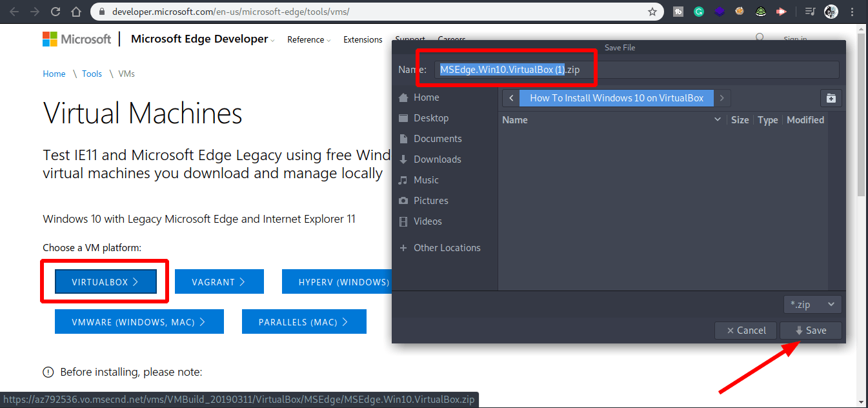Choose the VIRTUALBOX platform button
The width and height of the screenshot is (868, 408).
coord(106,281)
